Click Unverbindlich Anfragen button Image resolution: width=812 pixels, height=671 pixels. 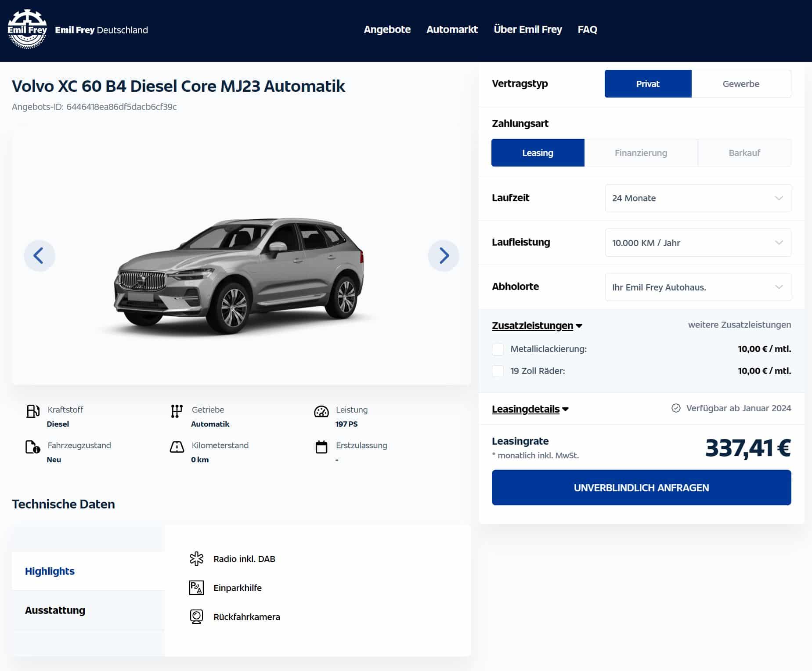pyautogui.click(x=641, y=487)
